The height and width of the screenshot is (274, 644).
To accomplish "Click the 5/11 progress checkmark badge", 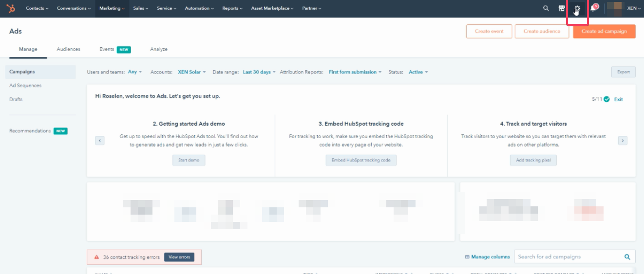I will [x=606, y=99].
